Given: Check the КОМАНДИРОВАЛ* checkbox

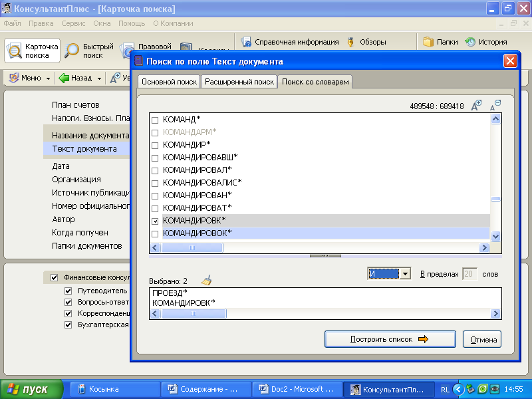Looking at the screenshot, I should (x=155, y=171).
